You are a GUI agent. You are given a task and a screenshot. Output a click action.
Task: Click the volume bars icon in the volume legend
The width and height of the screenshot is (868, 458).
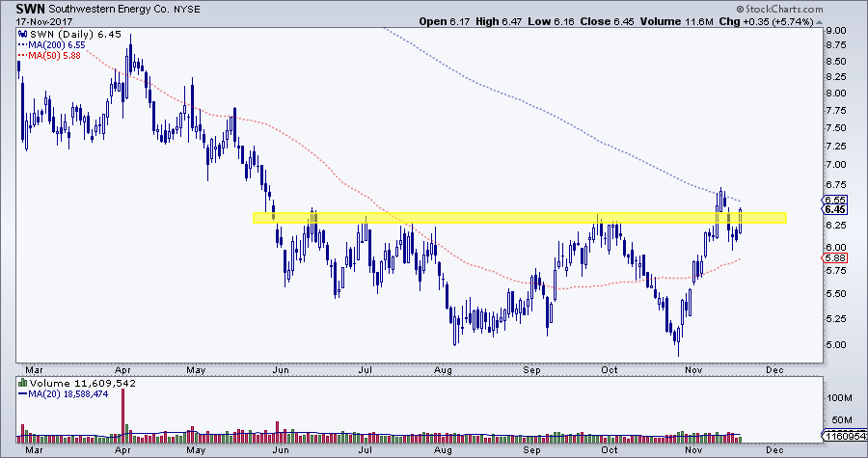24,383
